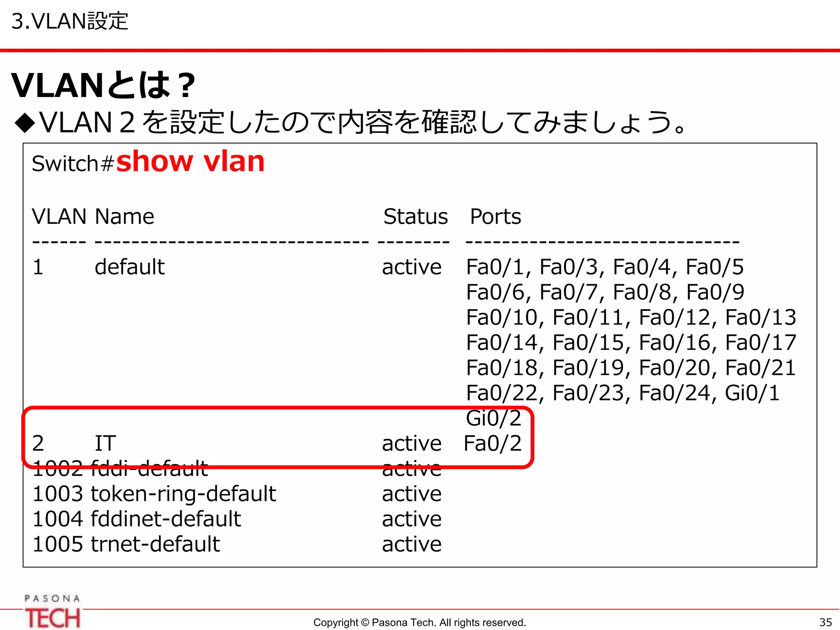Click the port line starting 'Fa0/22, Fa0/23'
The image size is (840, 630).
[x=623, y=393]
